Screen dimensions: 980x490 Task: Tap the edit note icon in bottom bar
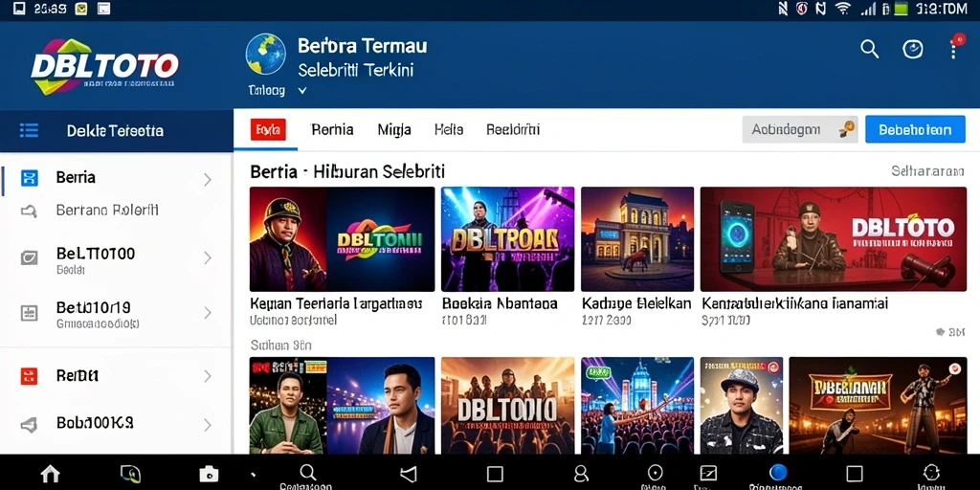click(708, 473)
